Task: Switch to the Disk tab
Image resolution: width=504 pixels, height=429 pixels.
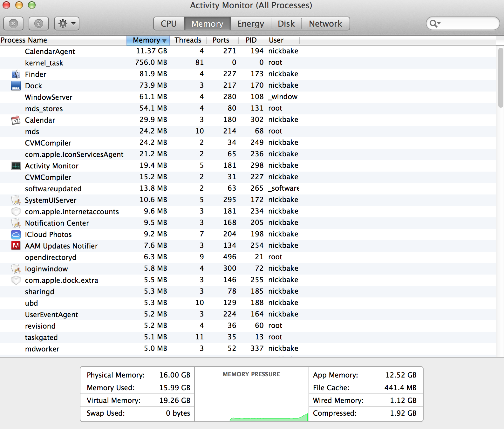Action: [x=286, y=24]
